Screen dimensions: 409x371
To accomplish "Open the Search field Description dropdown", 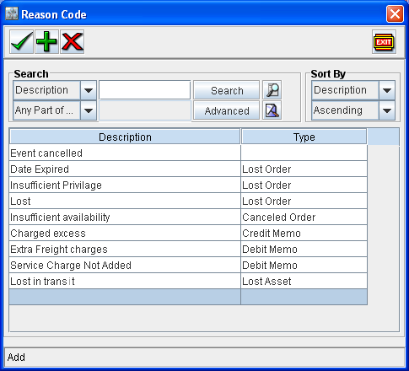I will coord(88,90).
